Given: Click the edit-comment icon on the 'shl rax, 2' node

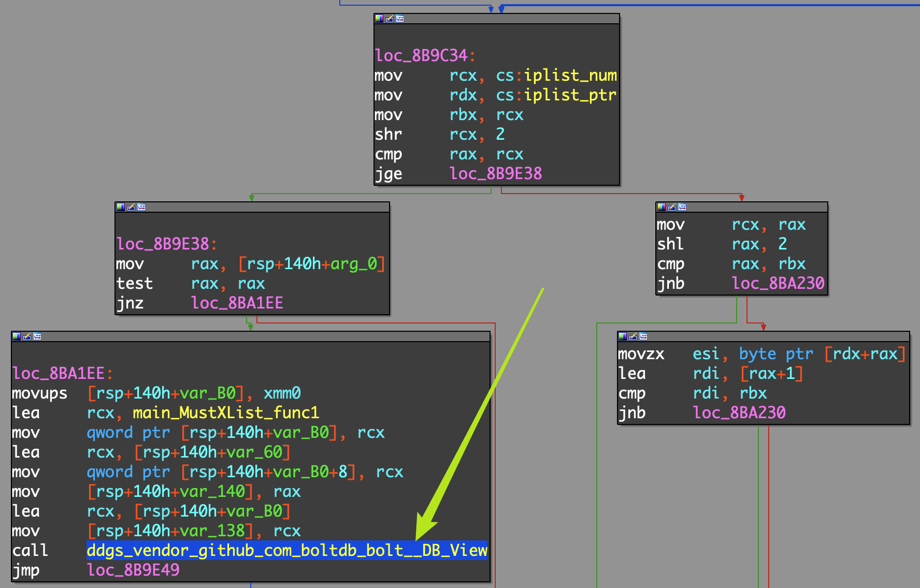Looking at the screenshot, I should point(672,207).
